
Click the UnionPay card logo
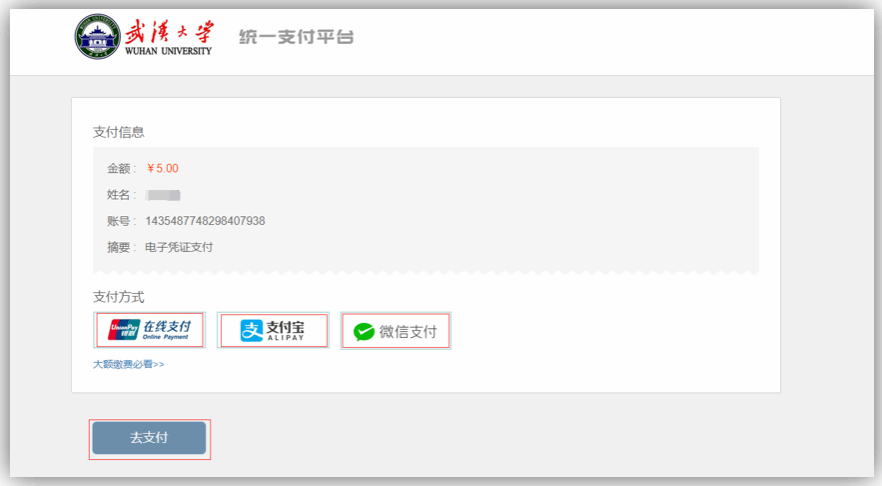(x=124, y=330)
